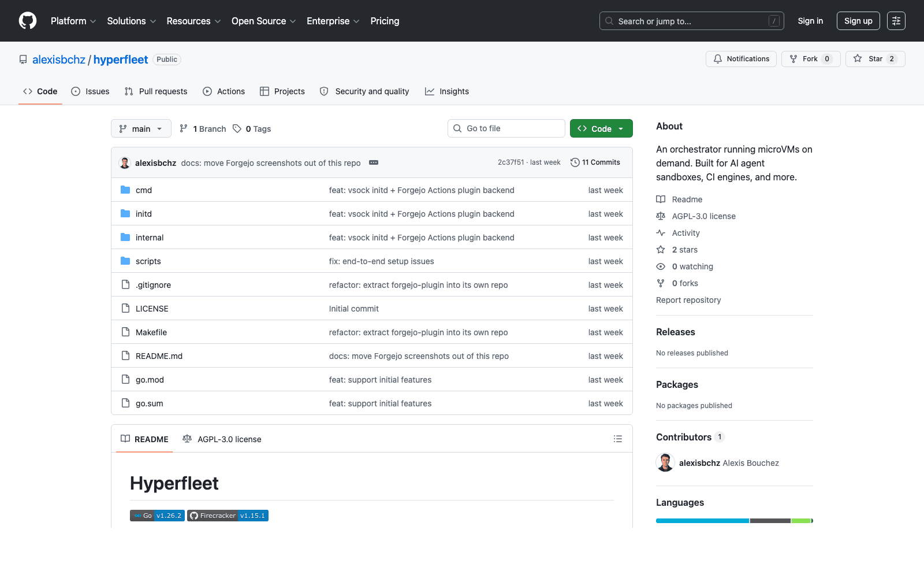Open the 11 Commits history link
Viewport: 924px width, 578px height.
pyautogui.click(x=595, y=162)
